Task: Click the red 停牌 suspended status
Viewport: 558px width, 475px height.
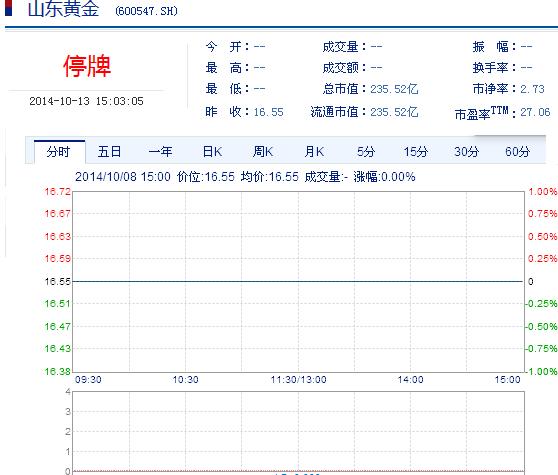Action: pos(87,66)
